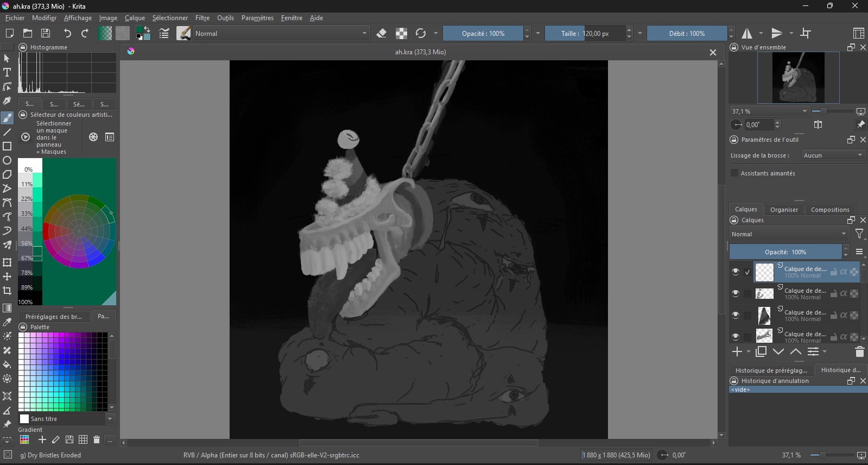Open the Préréglages des brosses panel button
Image resolution: width=868 pixels, height=465 pixels.
click(x=54, y=317)
